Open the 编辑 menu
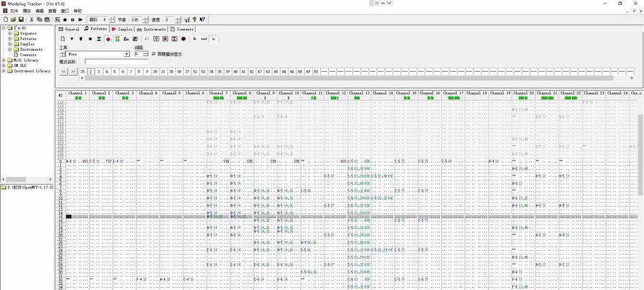This screenshot has width=644, height=290. (x=39, y=11)
